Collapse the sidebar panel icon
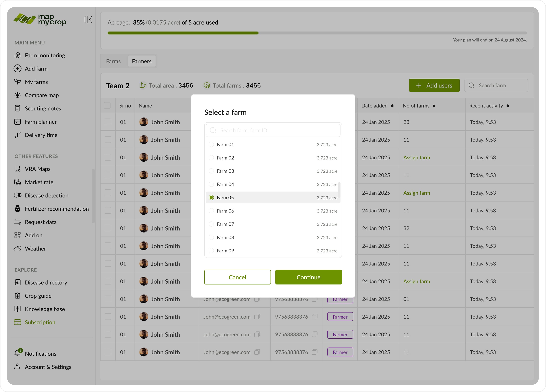The height and width of the screenshot is (392, 546). pyautogui.click(x=88, y=19)
